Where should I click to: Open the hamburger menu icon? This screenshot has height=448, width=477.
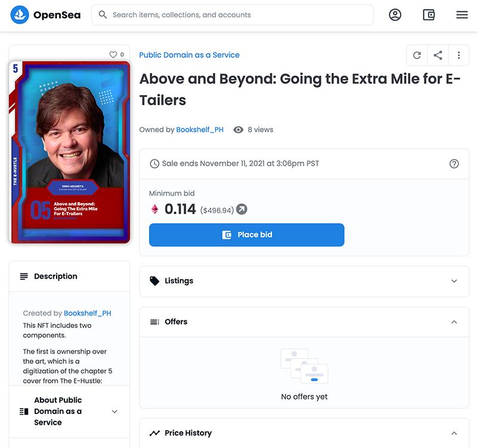click(462, 15)
